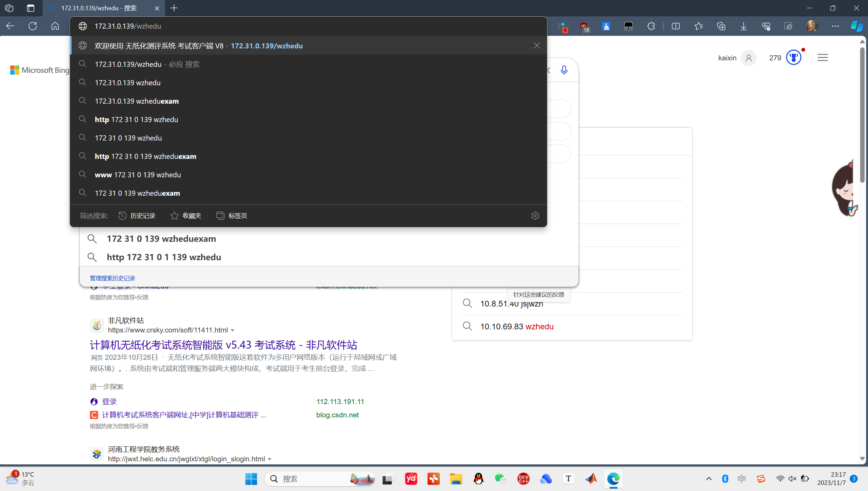Open the vertical tabs actions icon

pyautogui.click(x=31, y=8)
